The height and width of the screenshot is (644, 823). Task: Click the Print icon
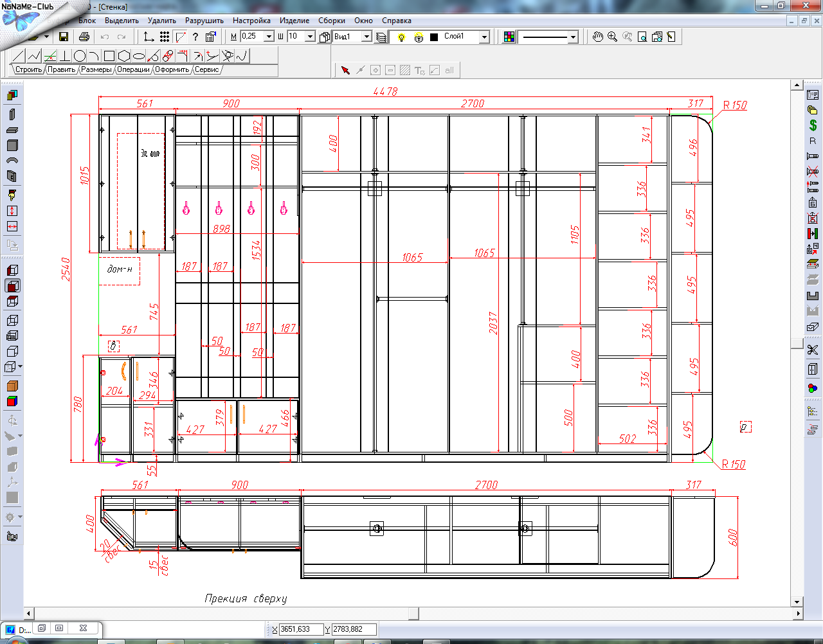pos(84,37)
